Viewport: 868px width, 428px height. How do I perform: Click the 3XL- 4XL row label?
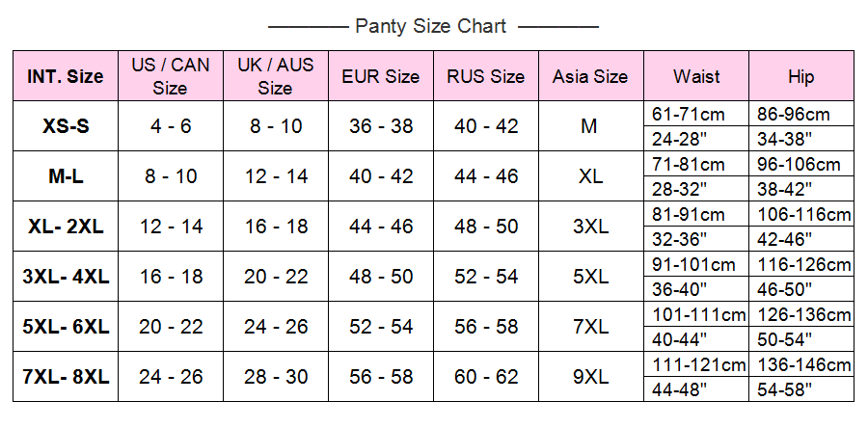pos(66,276)
